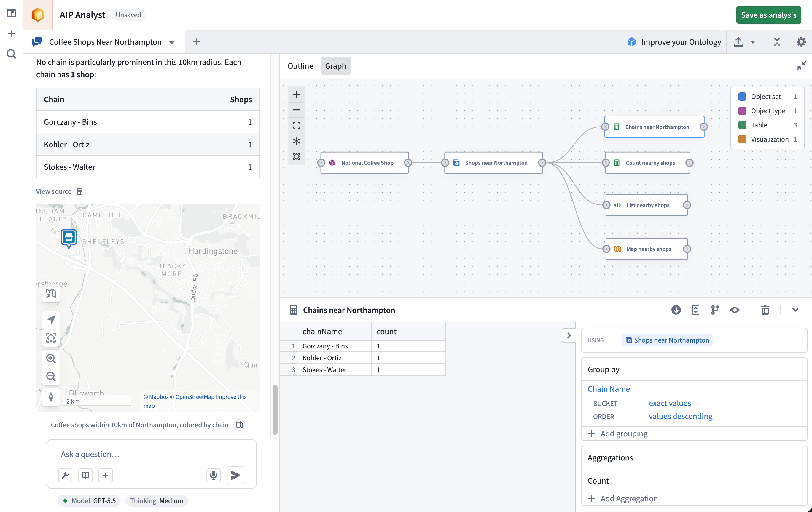Click the map layers icon on map
Screen dimensions: 812x512
51,294
